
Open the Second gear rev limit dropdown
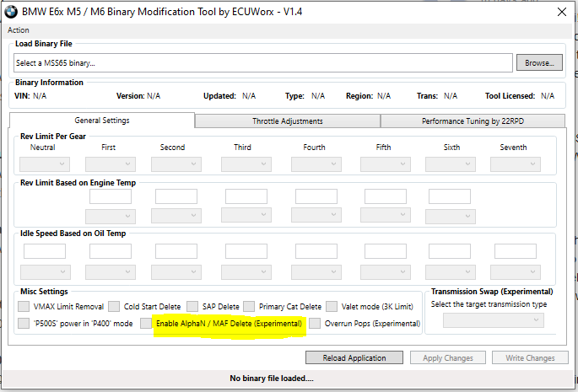click(176, 164)
